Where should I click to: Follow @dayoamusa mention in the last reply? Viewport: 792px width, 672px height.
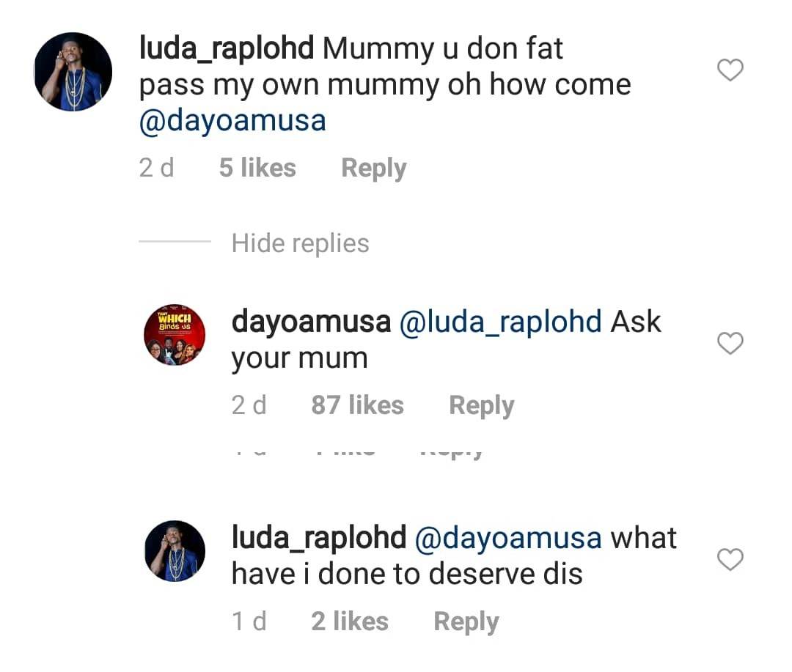508,538
